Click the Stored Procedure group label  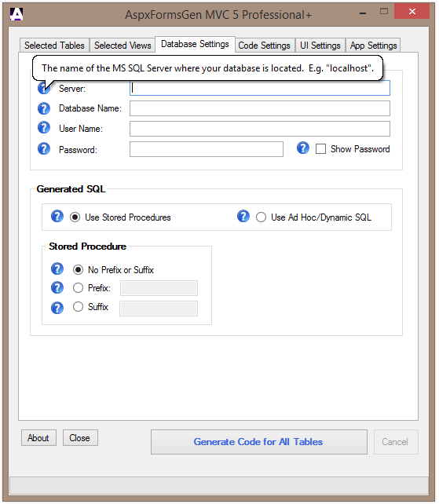click(87, 247)
